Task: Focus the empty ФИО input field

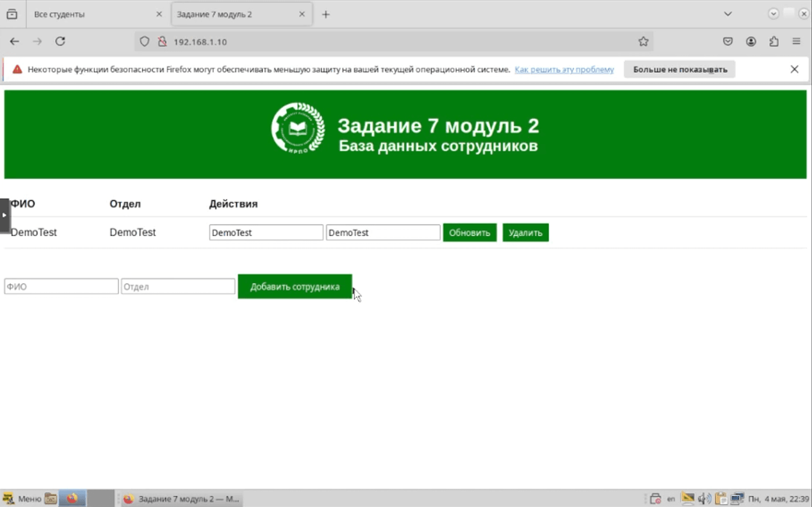Action: (x=61, y=286)
